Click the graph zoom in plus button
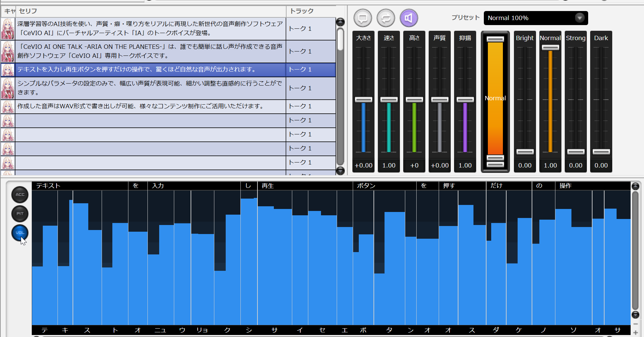 (635, 333)
